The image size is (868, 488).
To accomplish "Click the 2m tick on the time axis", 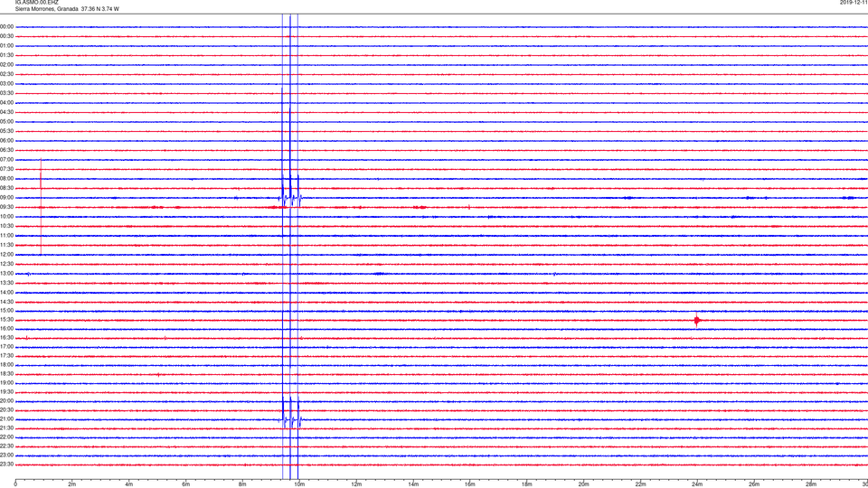I will pos(72,484).
